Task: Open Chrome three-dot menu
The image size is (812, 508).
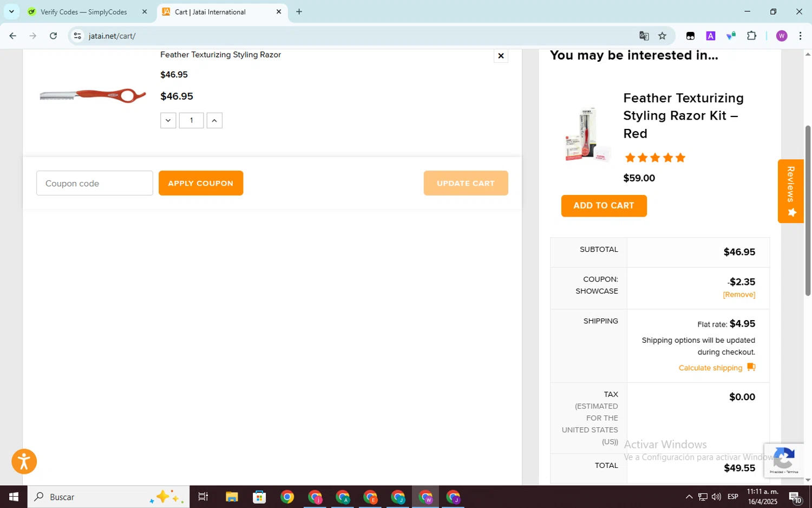Action: click(800, 36)
